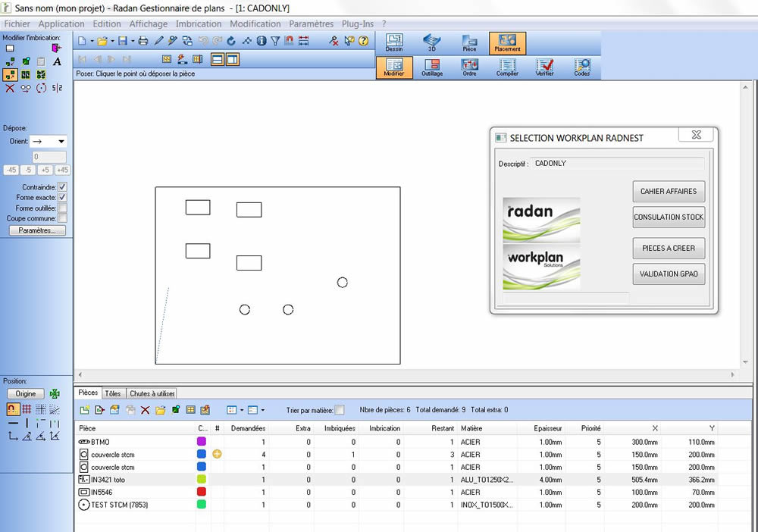Viewport: 758px width, 532px height.
Task: Click the purple color swatch for BTMO
Action: [202, 441]
